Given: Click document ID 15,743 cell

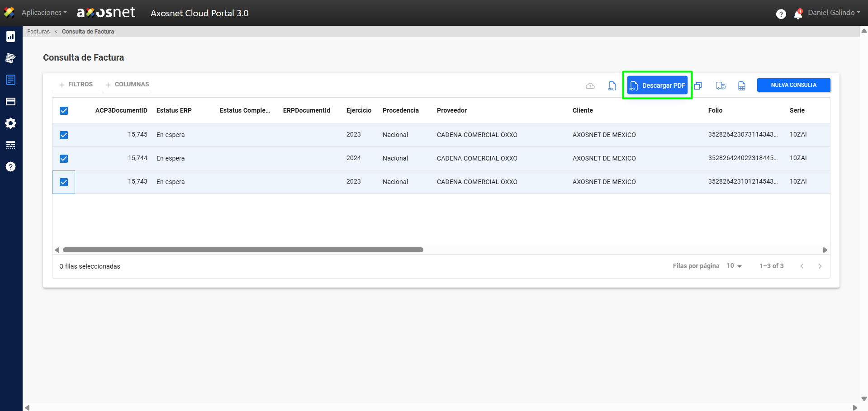Looking at the screenshot, I should (x=138, y=181).
